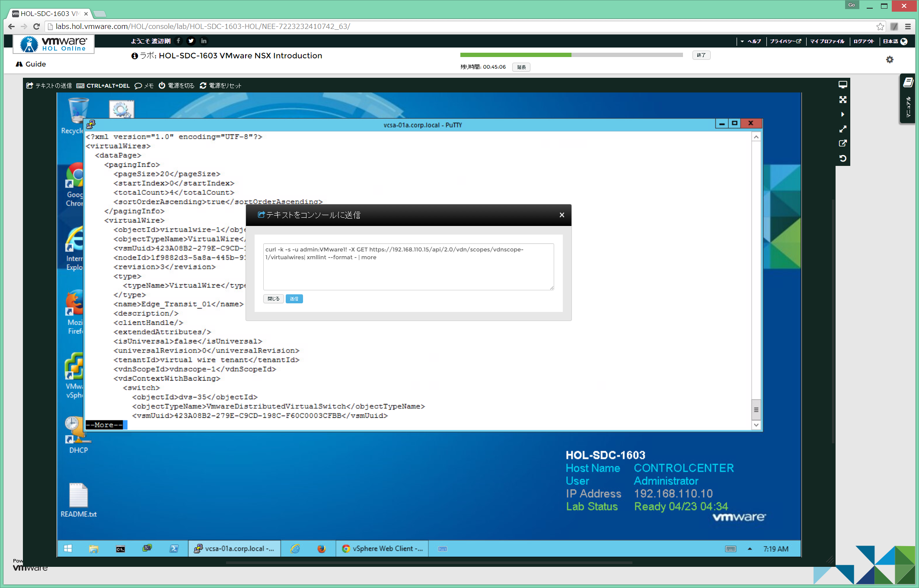Screen dimensions: 919x588
Task: Click the README.txt desktop file
Action: click(78, 500)
